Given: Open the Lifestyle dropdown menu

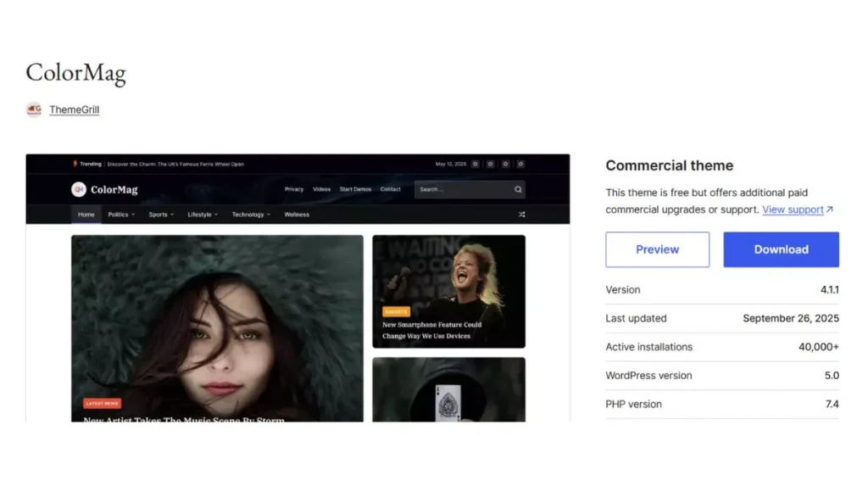Looking at the screenshot, I should point(203,215).
